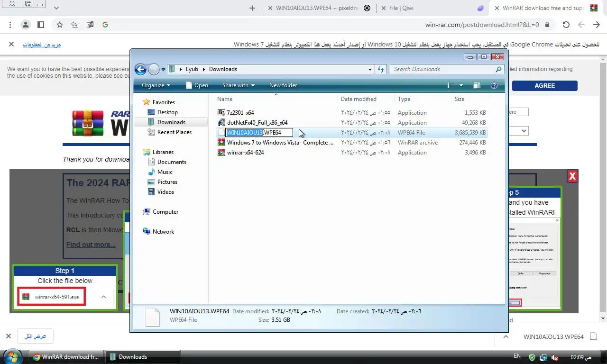Open Explorer help question mark icon
Image resolution: width=607 pixels, height=364 pixels.
pos(494,85)
